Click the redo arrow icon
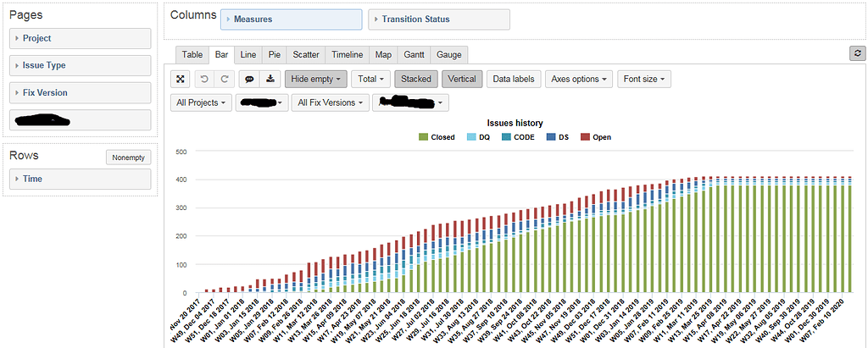The width and height of the screenshot is (868, 348). pyautogui.click(x=225, y=79)
